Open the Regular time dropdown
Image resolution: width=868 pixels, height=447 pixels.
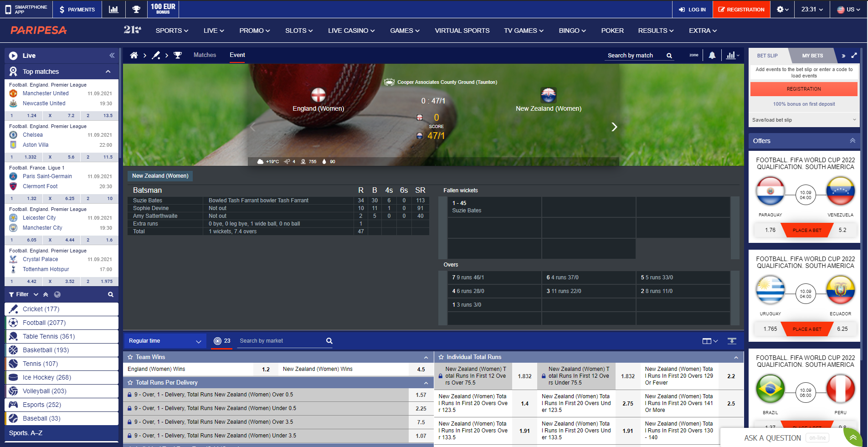164,341
